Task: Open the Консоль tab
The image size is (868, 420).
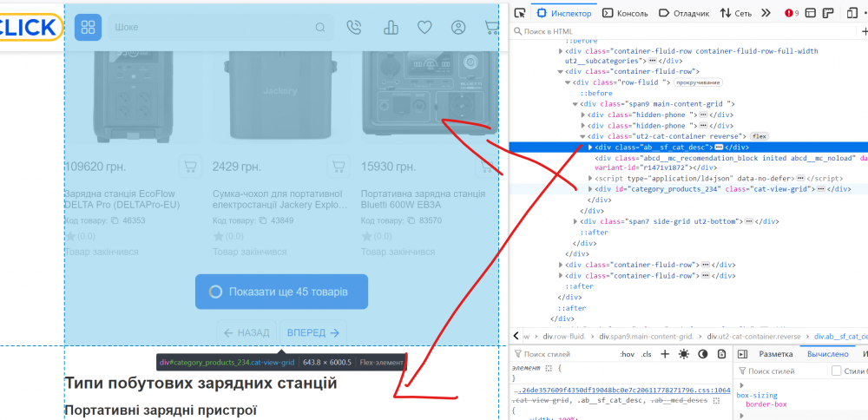Action: click(625, 13)
